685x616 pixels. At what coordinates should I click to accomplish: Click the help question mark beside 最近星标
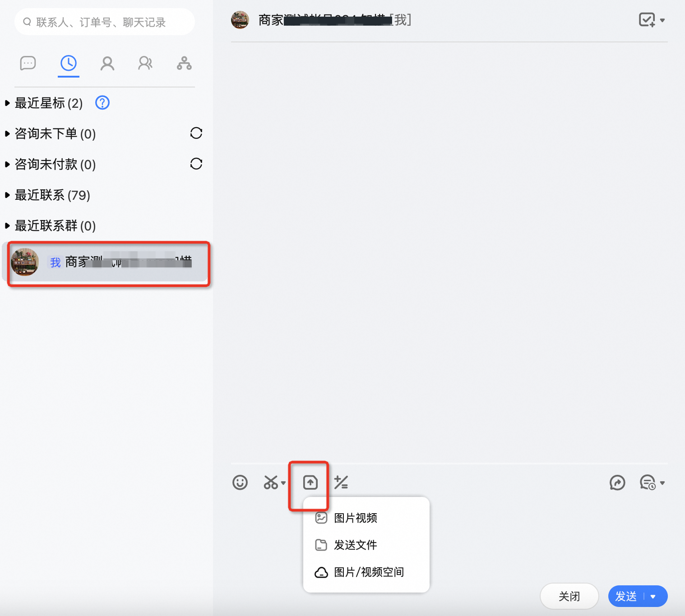click(x=102, y=103)
